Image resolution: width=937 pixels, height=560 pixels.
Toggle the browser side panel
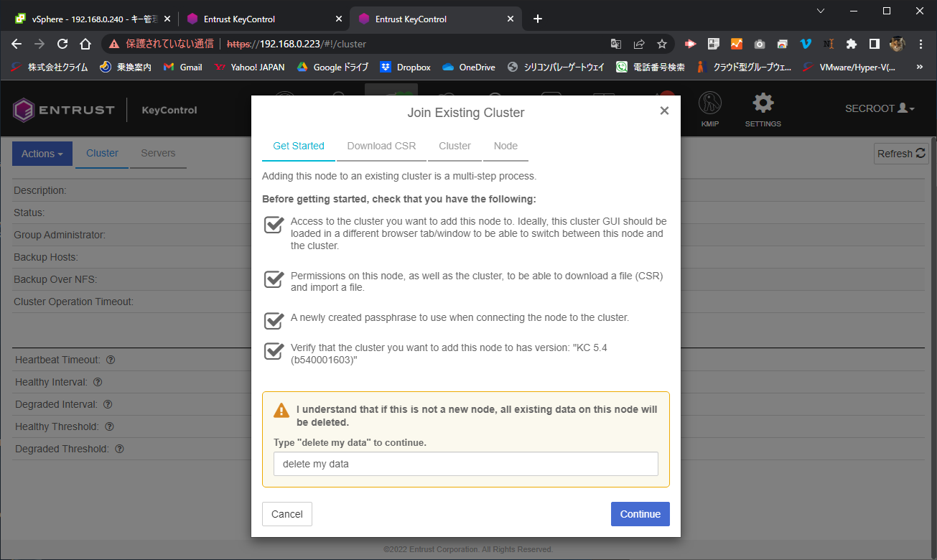click(874, 44)
